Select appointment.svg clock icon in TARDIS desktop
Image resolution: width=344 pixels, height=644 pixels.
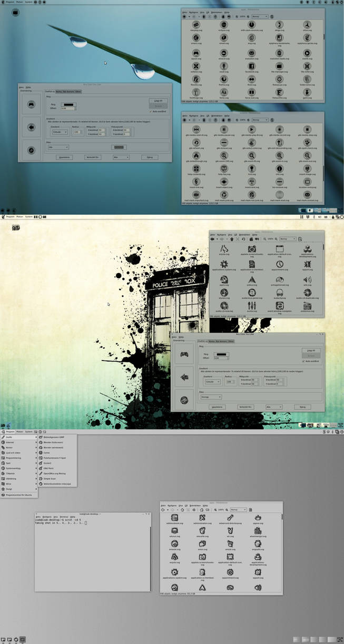point(280,264)
